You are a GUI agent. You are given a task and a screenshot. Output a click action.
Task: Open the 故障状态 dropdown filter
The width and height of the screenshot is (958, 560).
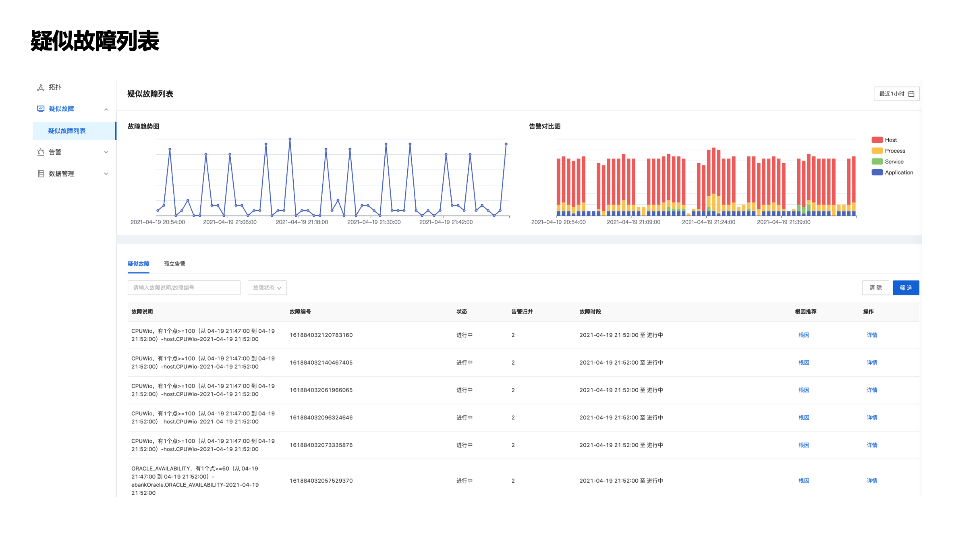pos(267,288)
